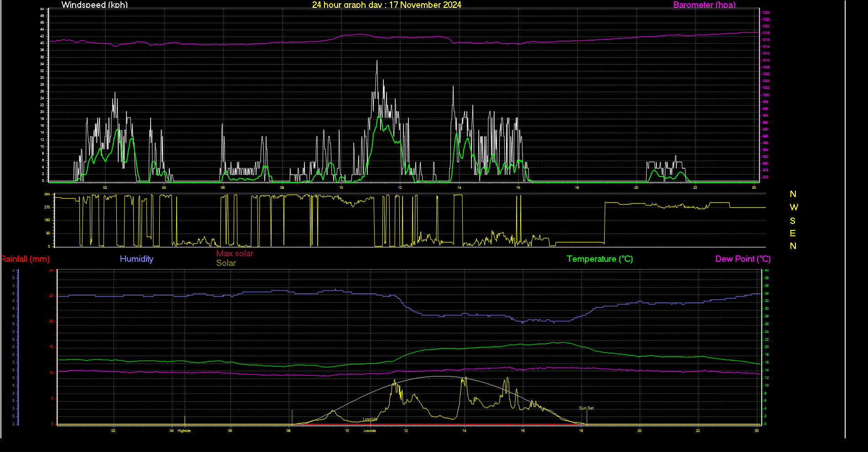Click "40" on the windspeed scale
868x452 pixels.
point(42,43)
